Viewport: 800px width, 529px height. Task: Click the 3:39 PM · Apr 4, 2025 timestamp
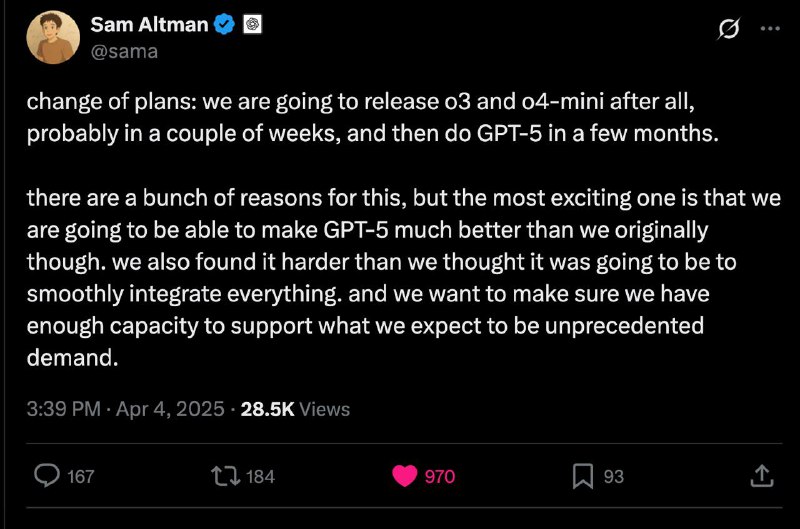point(126,408)
